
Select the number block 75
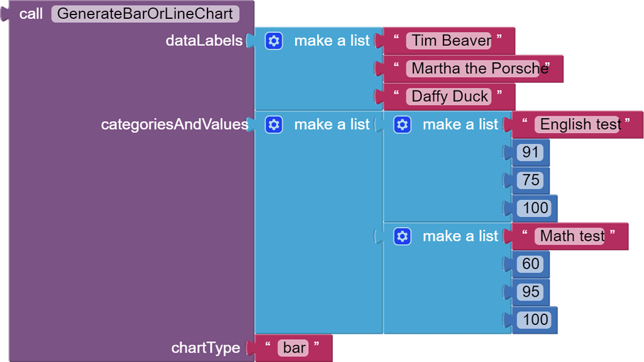click(530, 180)
